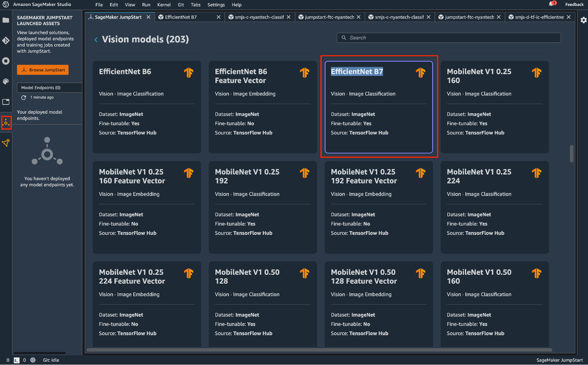Image resolution: width=588 pixels, height=365 pixels.
Task: Close the smjs-d-tf-ic-efficientne tab
Action: point(569,17)
